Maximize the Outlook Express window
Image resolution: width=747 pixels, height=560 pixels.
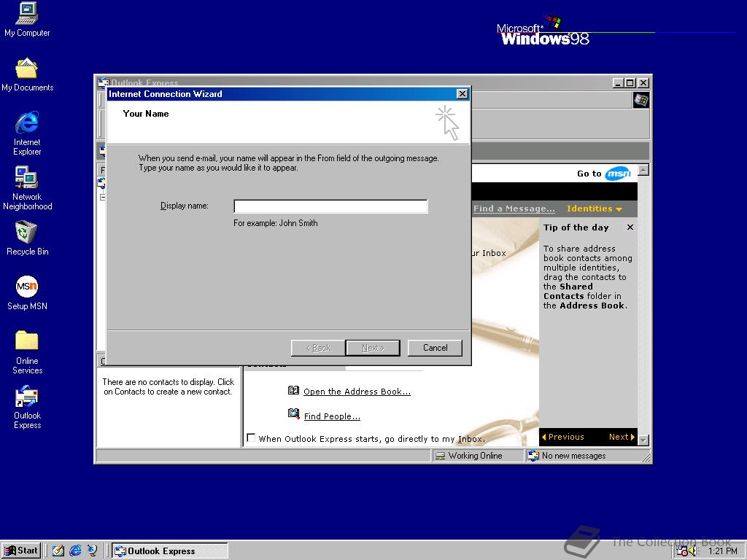tap(630, 83)
